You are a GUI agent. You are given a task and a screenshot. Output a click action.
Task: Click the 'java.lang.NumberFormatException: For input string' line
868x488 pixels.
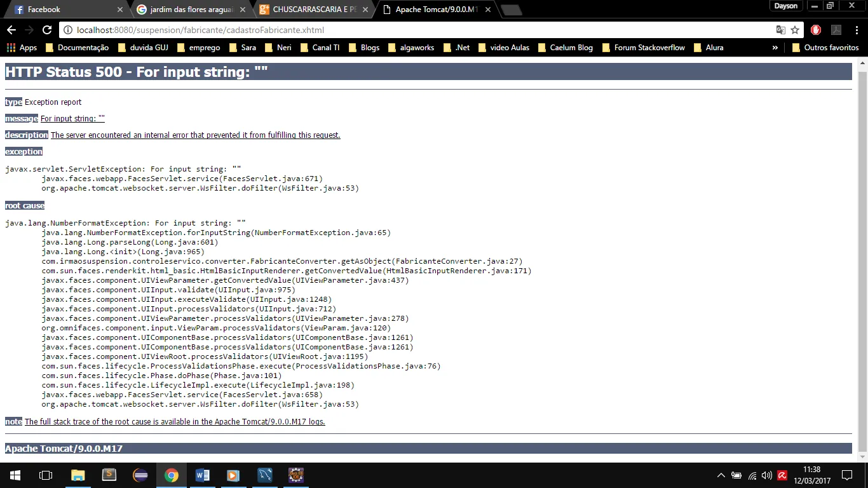125,223
